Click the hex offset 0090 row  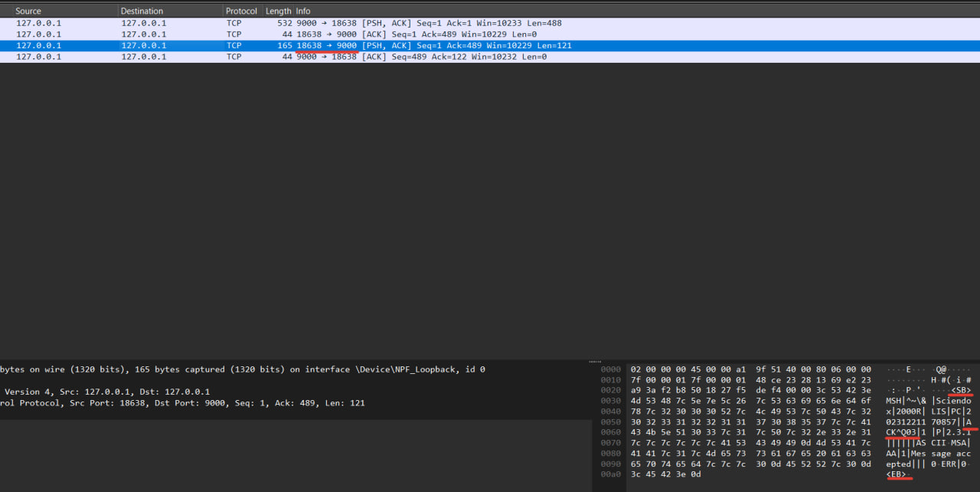click(x=611, y=464)
